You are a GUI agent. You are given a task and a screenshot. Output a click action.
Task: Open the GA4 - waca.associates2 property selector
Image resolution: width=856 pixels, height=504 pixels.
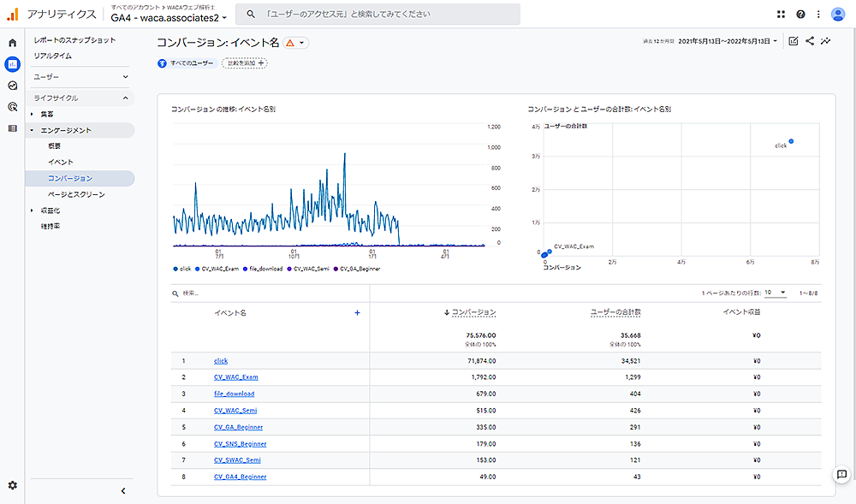pos(169,17)
